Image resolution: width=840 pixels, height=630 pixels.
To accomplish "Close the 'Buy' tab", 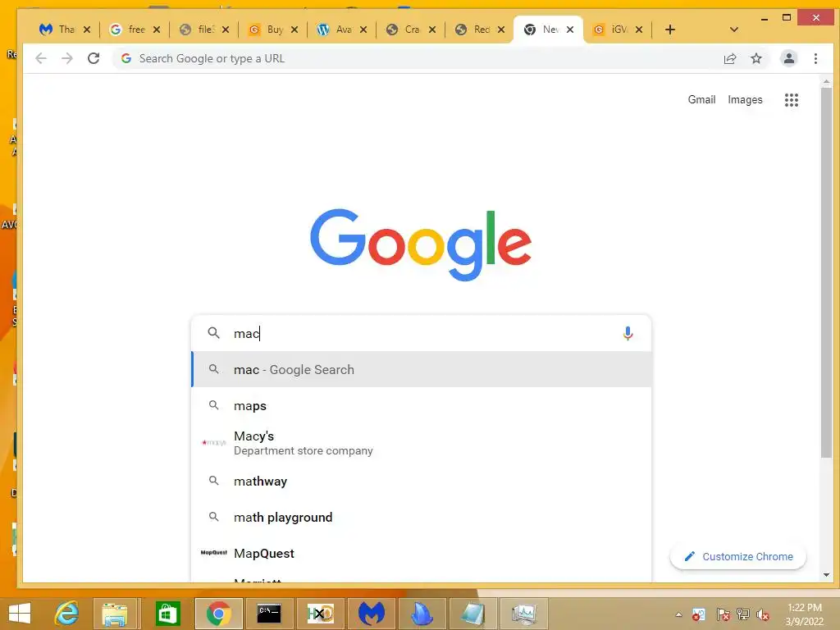I will pos(294,30).
